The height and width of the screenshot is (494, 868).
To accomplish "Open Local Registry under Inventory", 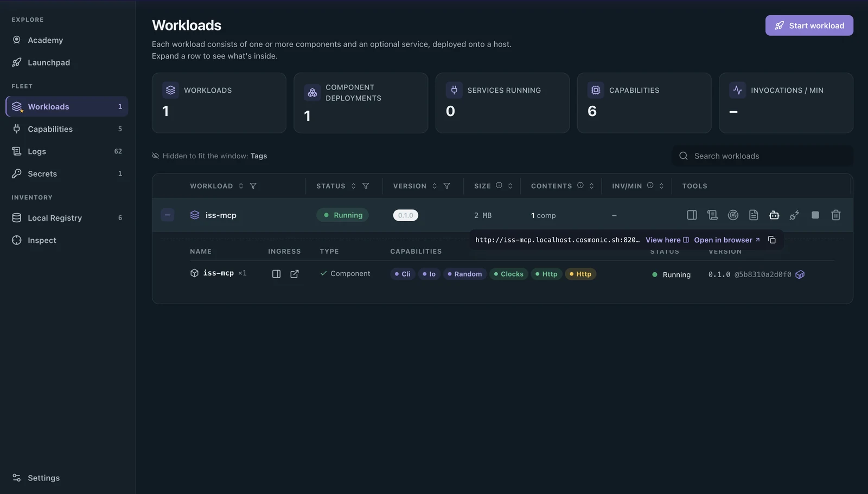I will [x=67, y=218].
